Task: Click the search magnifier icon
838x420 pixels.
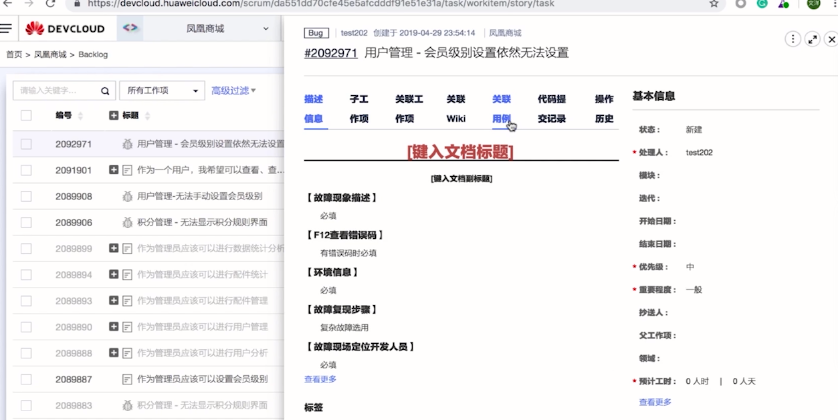Action: tap(105, 91)
